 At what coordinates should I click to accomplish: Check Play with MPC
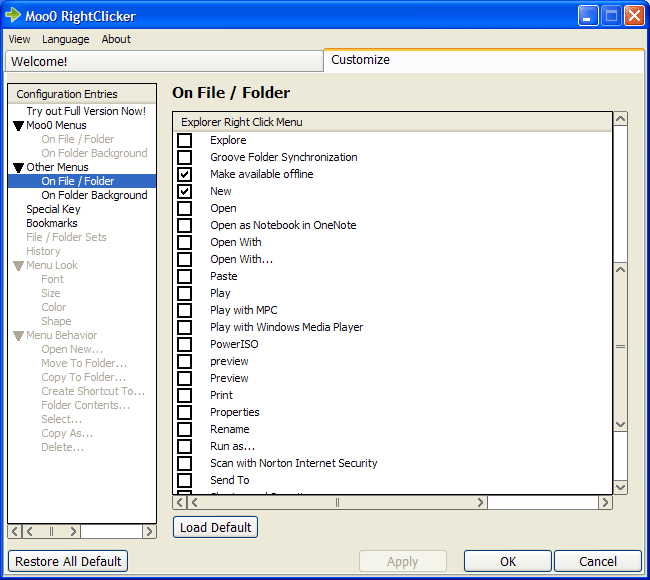184,310
